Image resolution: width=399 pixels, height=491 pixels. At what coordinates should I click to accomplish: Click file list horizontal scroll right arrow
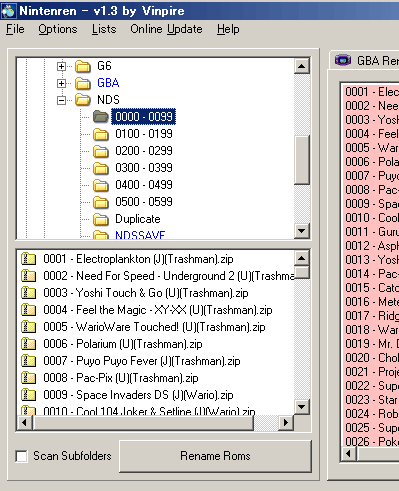pos(286,422)
